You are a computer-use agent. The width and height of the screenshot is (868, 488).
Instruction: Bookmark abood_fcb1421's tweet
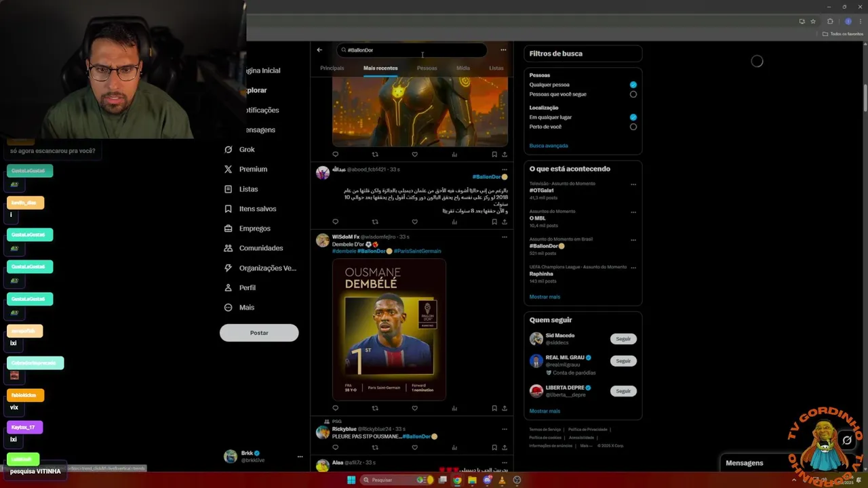tap(494, 222)
